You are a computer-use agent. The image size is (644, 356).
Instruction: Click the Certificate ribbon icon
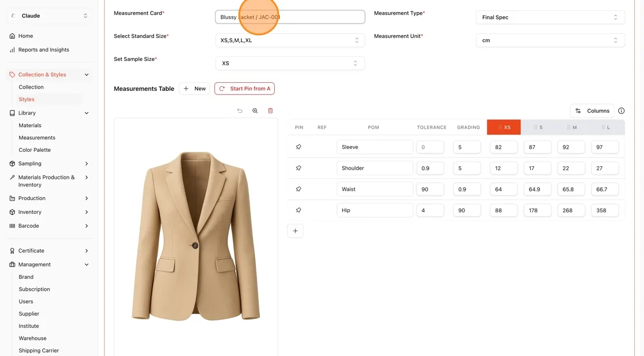12,251
